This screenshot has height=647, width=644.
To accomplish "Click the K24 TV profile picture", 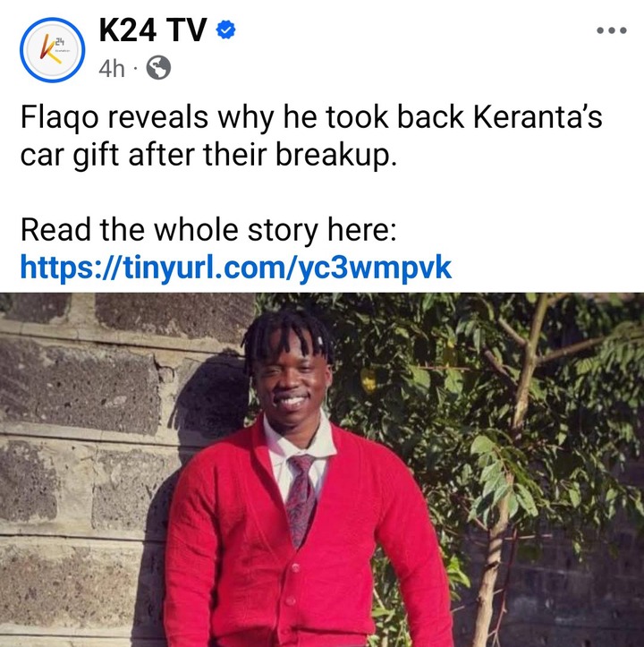I will point(53,50).
